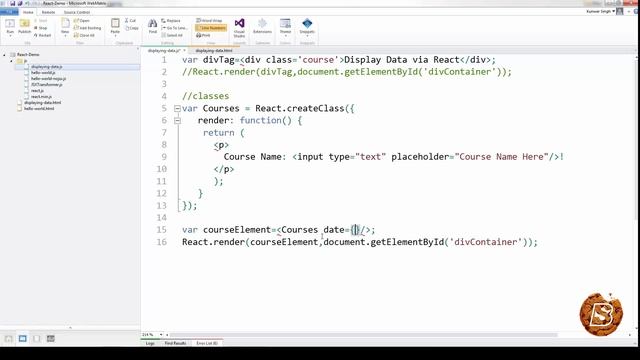Screen dimensions: 640x360
Task: Collapse the js folder in file tree
Action: point(11,61)
